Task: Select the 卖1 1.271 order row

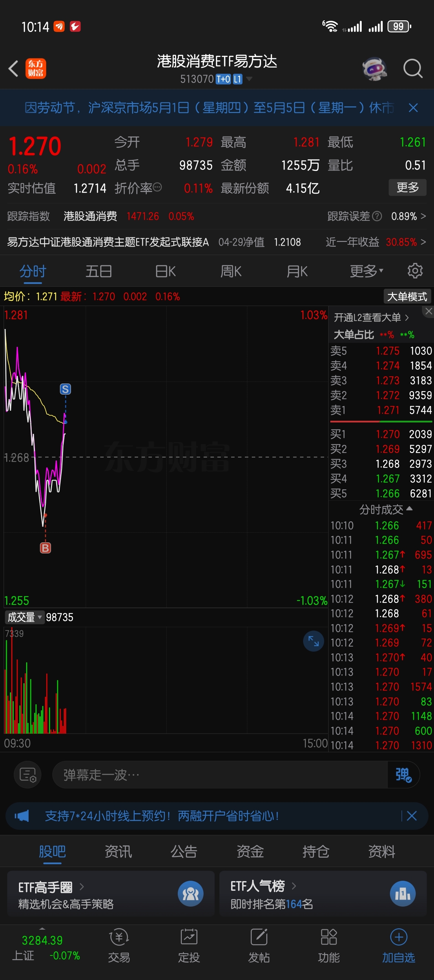Action: point(381,410)
